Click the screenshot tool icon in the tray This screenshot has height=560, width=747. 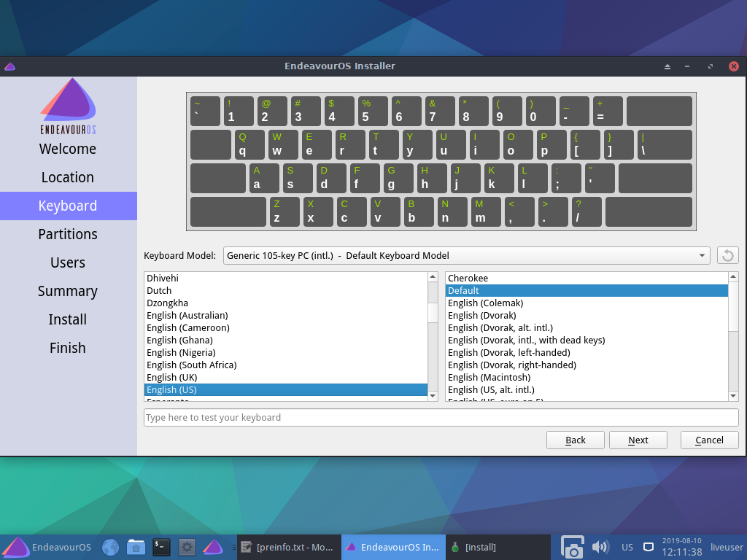pos(572,547)
